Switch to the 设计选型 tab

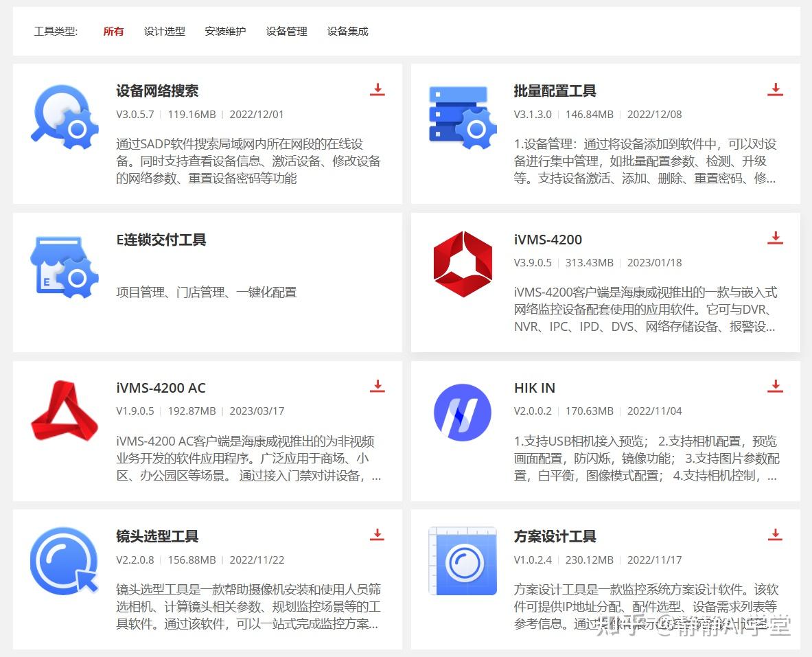[x=165, y=31]
